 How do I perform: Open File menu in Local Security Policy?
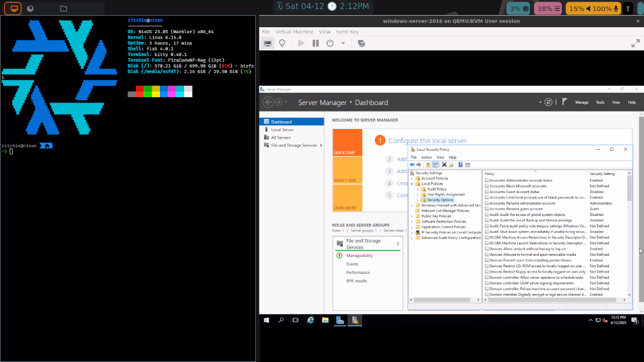click(413, 157)
